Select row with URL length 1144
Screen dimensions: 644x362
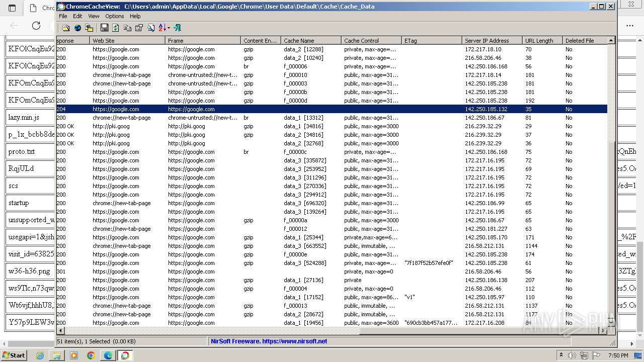tap(332, 246)
